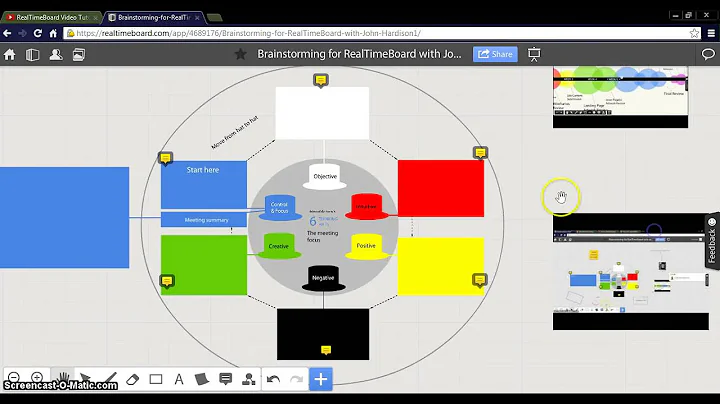Select the Brainstorming-for-RealTimeBoard browser tab
The height and width of the screenshot is (404, 720).
(x=154, y=17)
